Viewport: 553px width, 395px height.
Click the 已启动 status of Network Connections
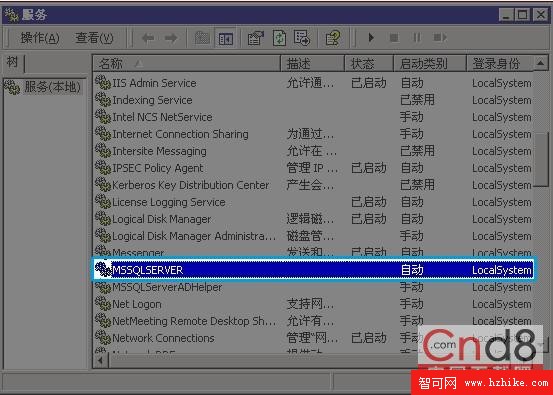[369, 338]
